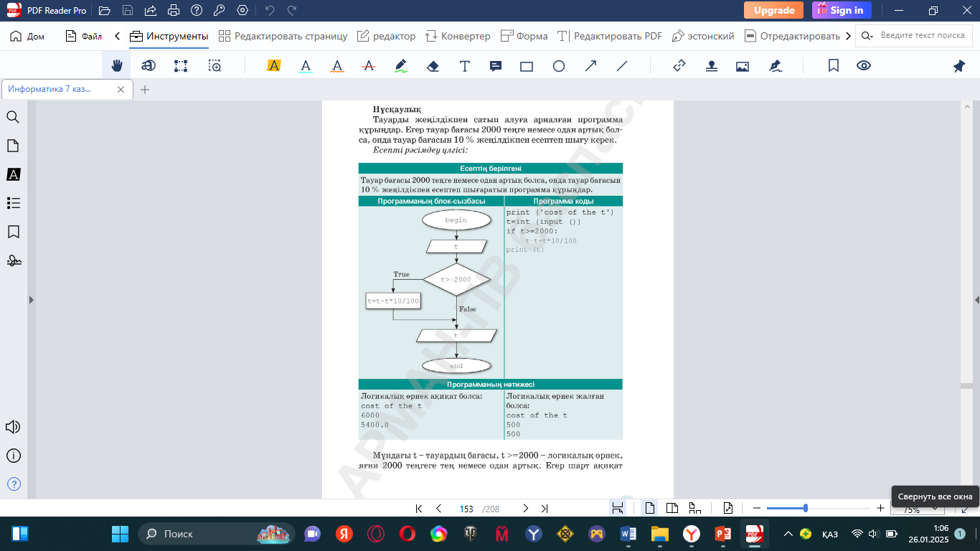Viewport: 980px width, 551px height.
Task: Insert an image with Image tool
Action: coord(743,66)
